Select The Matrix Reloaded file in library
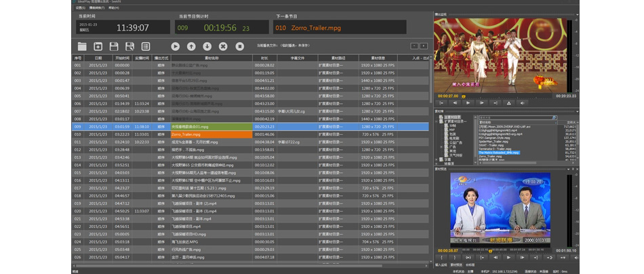644x274 pixels. pos(499,153)
